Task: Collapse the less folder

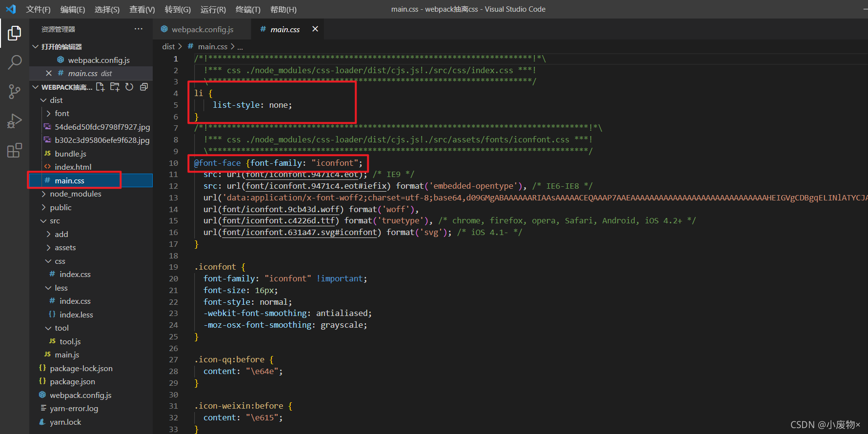Action: (x=91, y=288)
